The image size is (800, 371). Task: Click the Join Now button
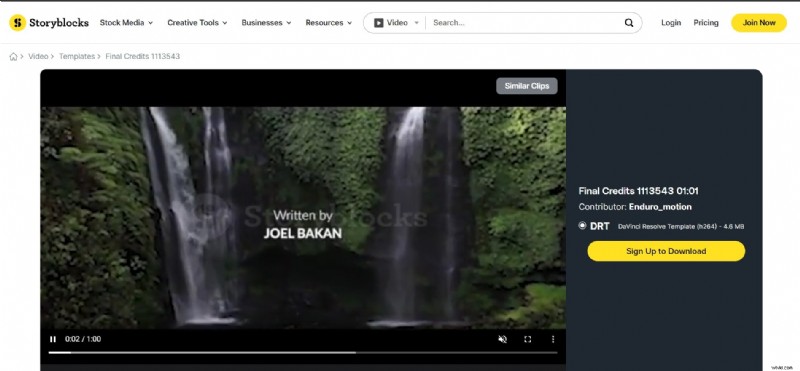759,22
